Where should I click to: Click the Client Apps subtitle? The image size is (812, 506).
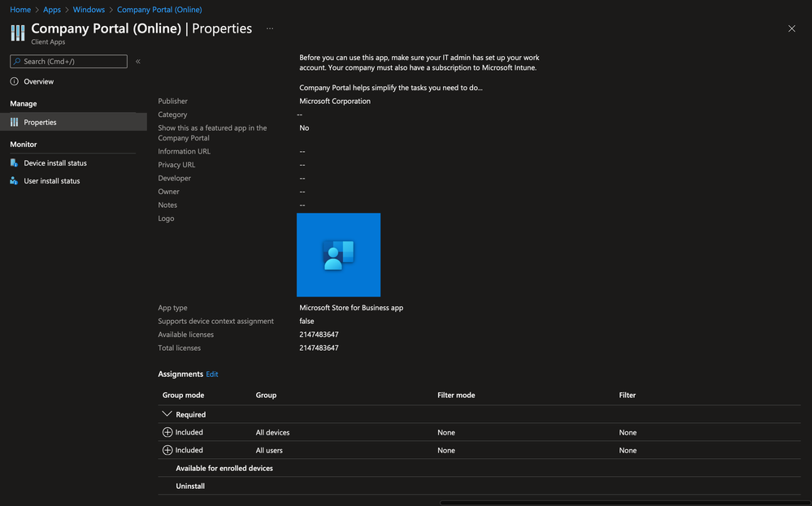tap(48, 42)
